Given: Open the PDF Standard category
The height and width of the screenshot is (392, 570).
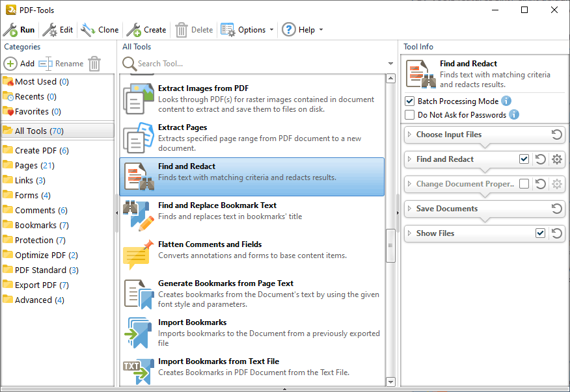Looking at the screenshot, I should (x=57, y=270).
